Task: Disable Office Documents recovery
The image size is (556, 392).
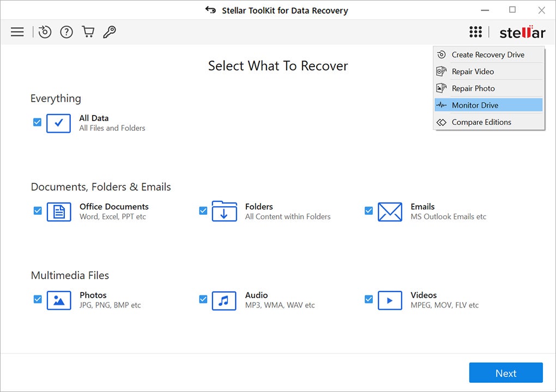Action: click(x=37, y=210)
